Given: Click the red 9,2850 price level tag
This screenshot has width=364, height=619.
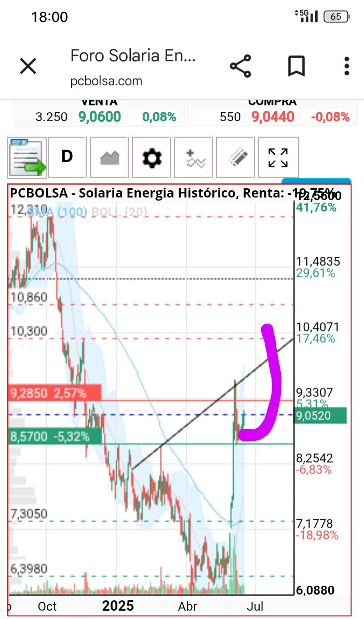Looking at the screenshot, I should point(55,393).
